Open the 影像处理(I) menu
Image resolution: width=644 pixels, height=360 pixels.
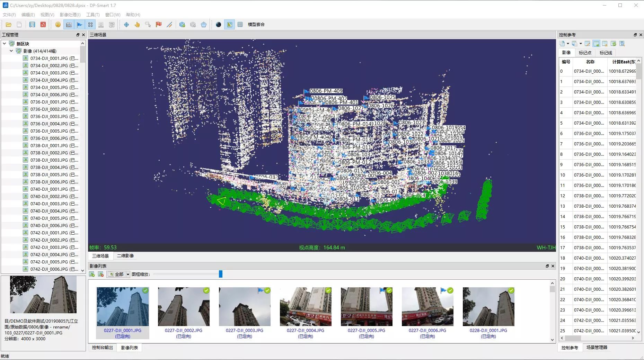coord(70,15)
